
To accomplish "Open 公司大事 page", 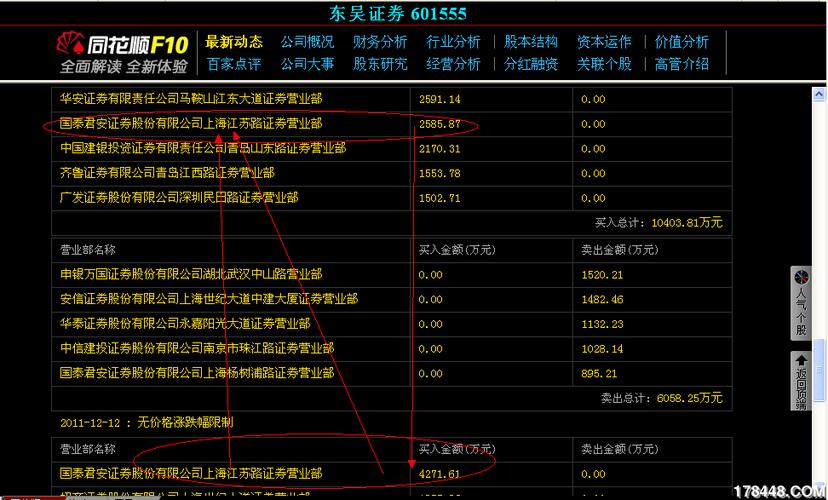I will coord(307,64).
